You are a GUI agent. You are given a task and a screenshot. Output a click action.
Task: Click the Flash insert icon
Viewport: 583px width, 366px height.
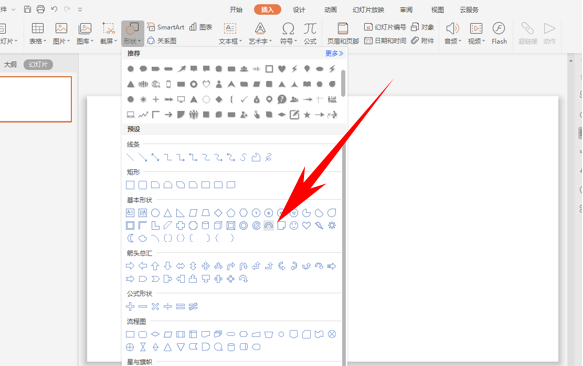click(x=499, y=33)
